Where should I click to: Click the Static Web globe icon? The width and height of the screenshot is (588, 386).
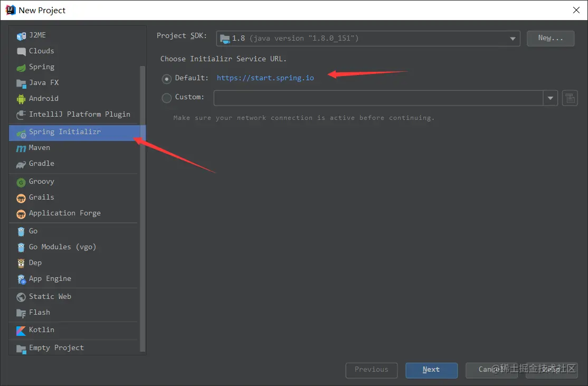21,297
